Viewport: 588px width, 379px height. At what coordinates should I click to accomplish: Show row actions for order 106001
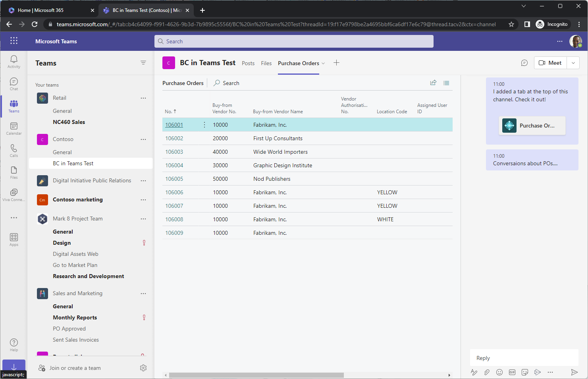pyautogui.click(x=204, y=125)
